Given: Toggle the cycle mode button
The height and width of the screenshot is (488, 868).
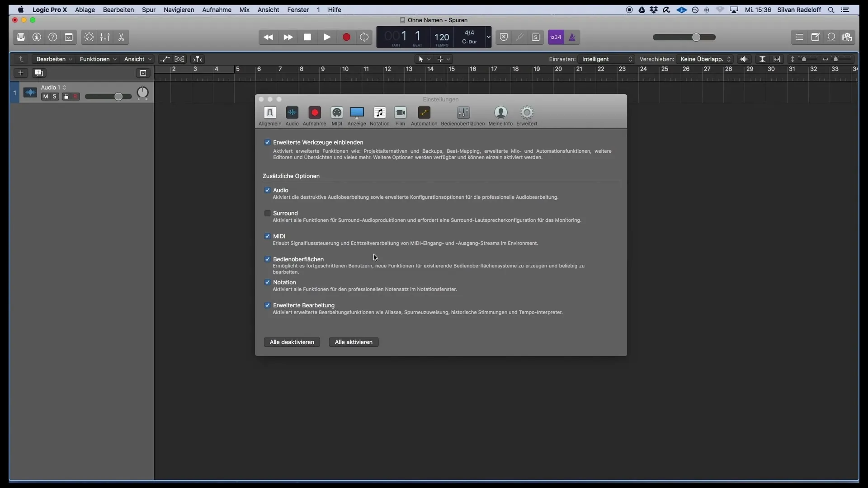Looking at the screenshot, I should (364, 37).
